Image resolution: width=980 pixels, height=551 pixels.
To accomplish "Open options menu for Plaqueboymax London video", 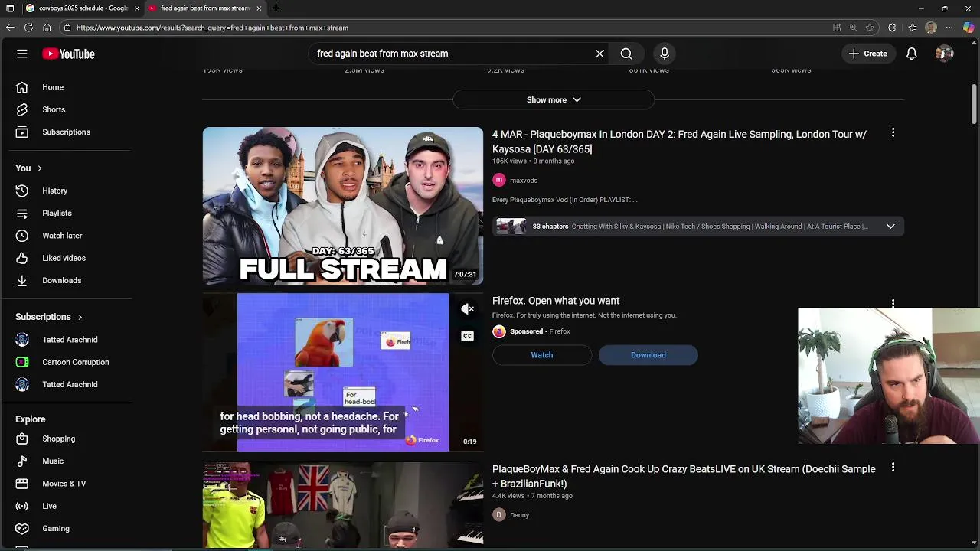I will pos(893,133).
